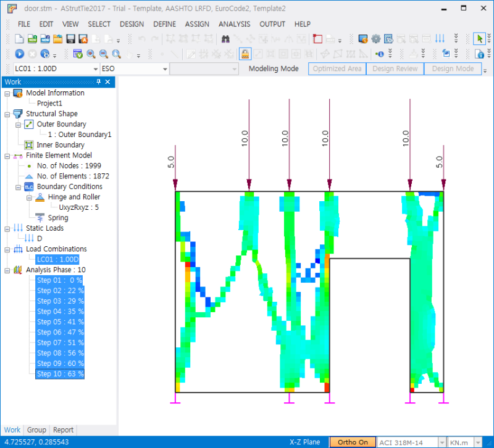Click the Design Mode button
The image size is (494, 448).
[x=453, y=68]
